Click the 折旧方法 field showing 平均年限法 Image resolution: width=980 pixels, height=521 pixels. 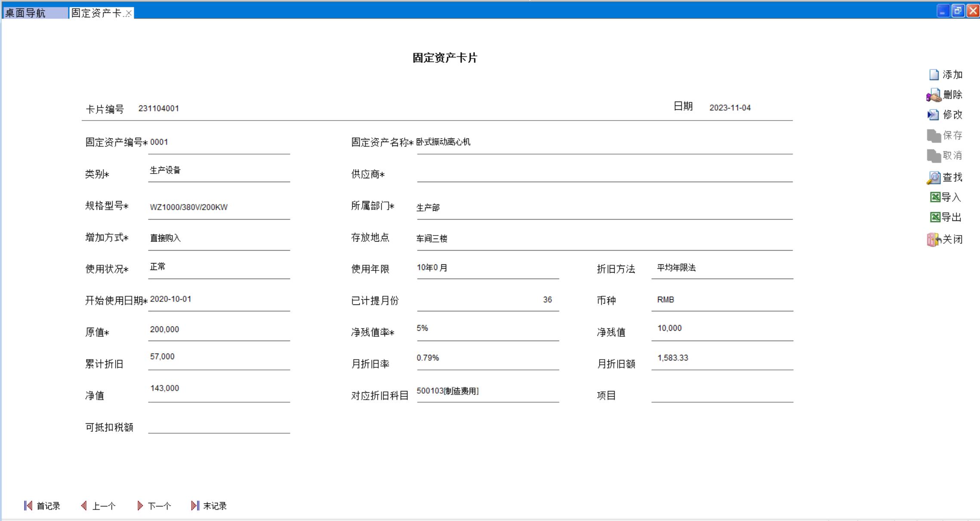point(722,268)
